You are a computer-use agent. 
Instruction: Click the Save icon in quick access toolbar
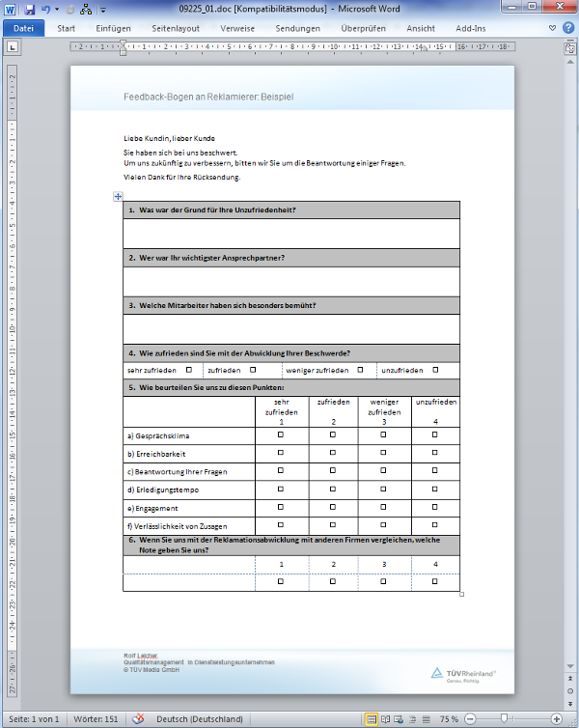(30, 10)
